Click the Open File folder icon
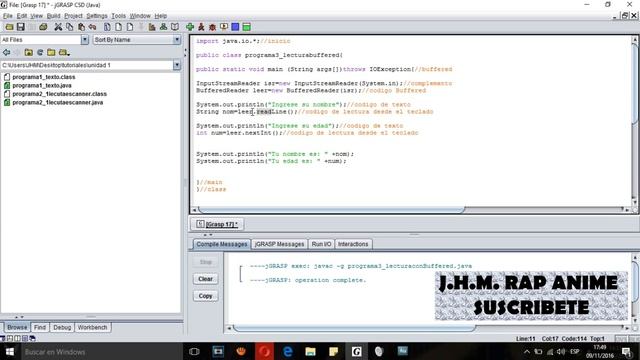This screenshot has width=640, height=360. (9, 27)
